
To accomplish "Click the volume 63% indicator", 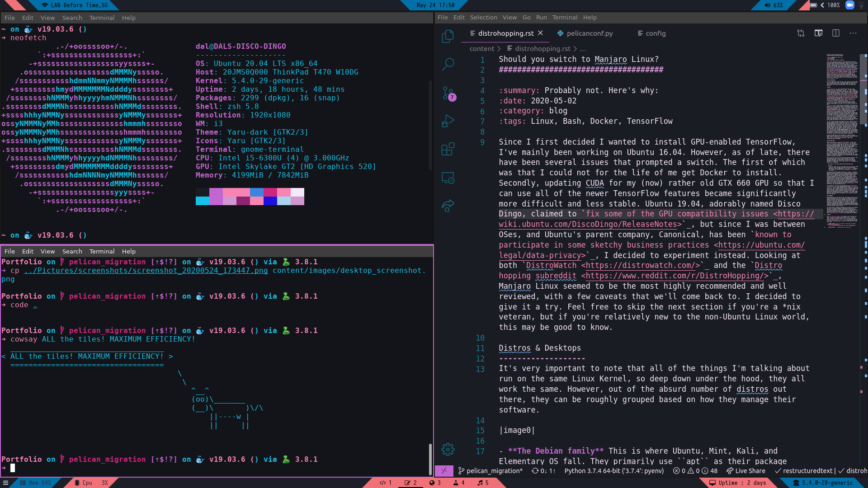I will pyautogui.click(x=774, y=5).
